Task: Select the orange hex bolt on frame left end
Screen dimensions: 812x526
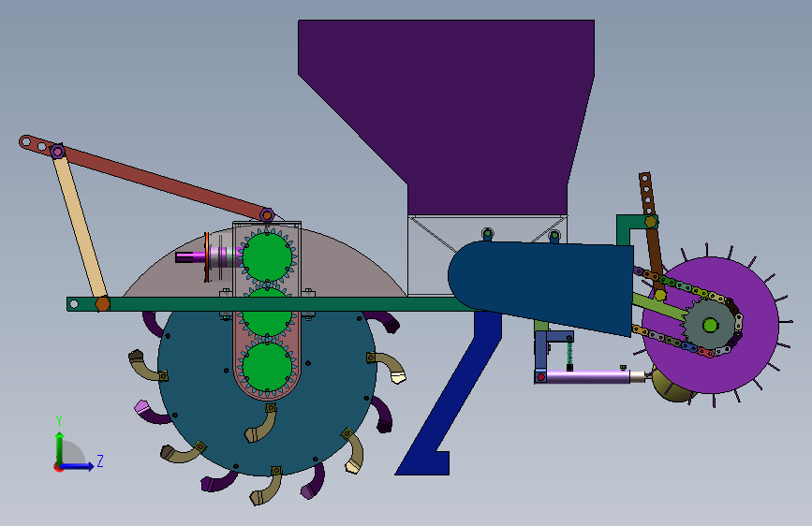Action: pyautogui.click(x=102, y=304)
